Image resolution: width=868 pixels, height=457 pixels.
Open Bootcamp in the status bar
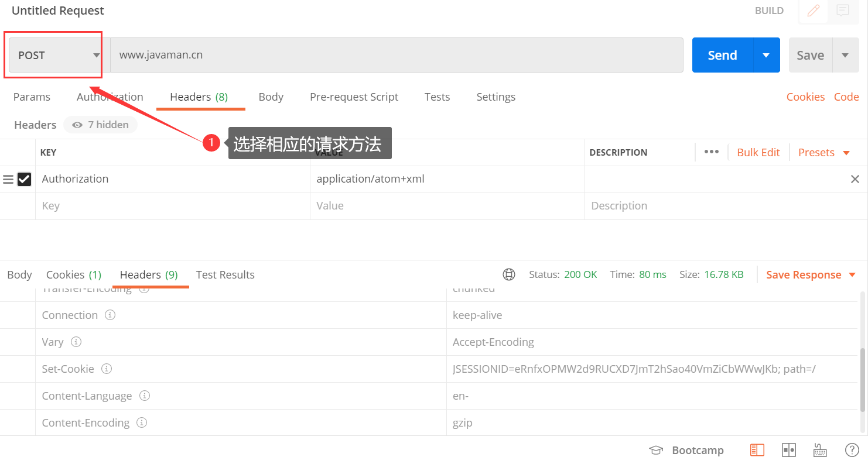687,450
